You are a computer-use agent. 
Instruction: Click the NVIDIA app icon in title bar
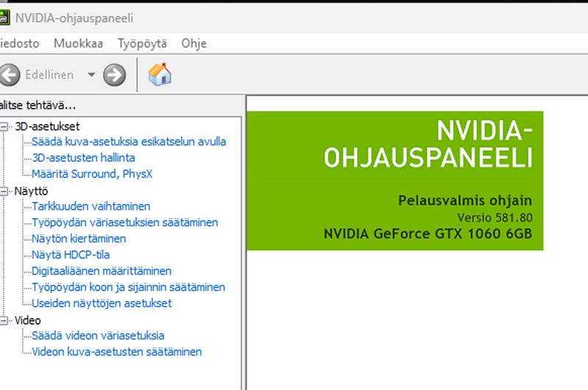pos(4,18)
